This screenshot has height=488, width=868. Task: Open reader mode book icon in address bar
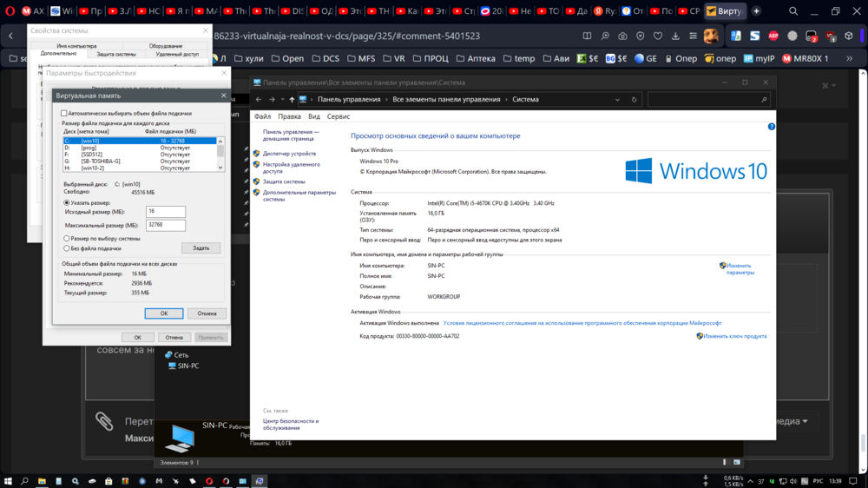[588, 36]
